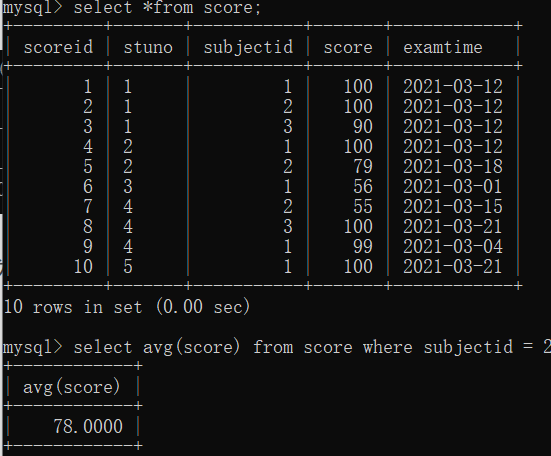
Task: Click the 'select *from score;' command text
Action: 167,7
